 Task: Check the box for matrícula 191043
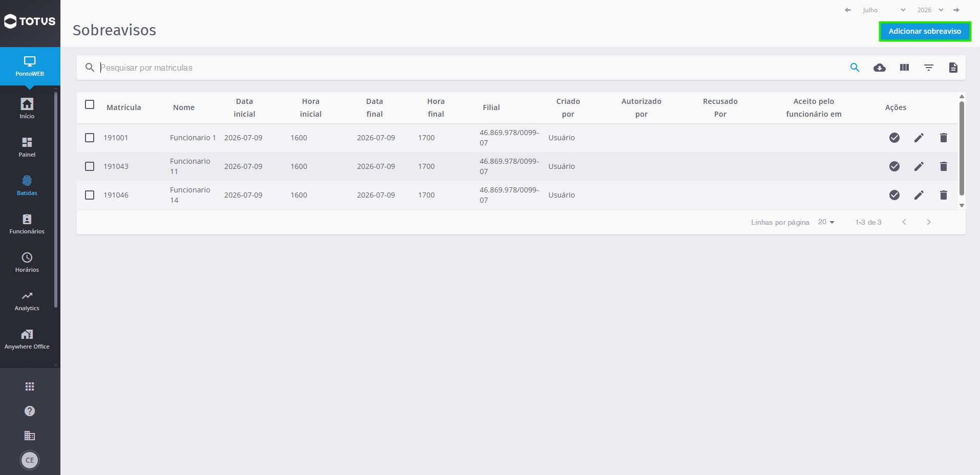[x=90, y=166]
